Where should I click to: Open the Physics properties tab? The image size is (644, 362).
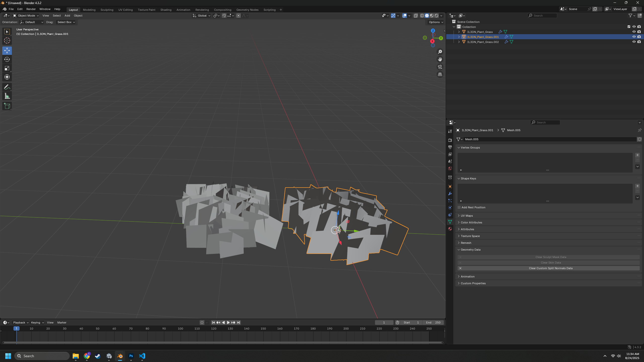[x=450, y=208]
